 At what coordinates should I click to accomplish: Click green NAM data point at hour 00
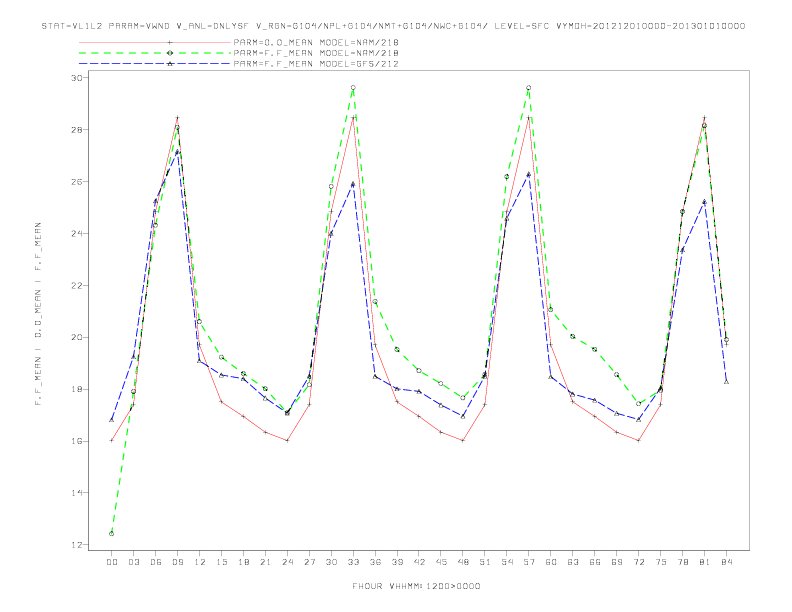coord(112,534)
